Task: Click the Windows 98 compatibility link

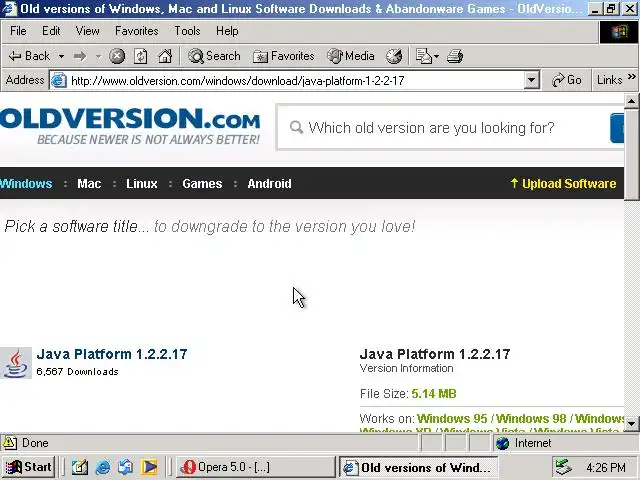Action: (x=531, y=418)
